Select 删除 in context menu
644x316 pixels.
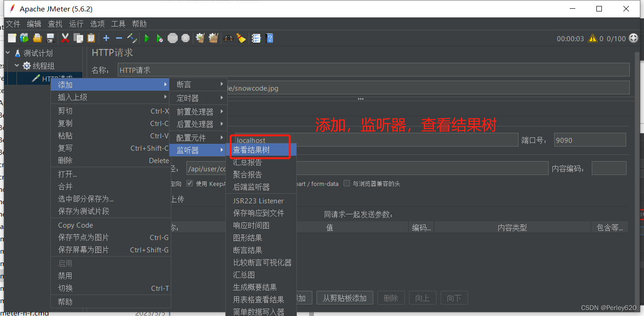click(110, 160)
